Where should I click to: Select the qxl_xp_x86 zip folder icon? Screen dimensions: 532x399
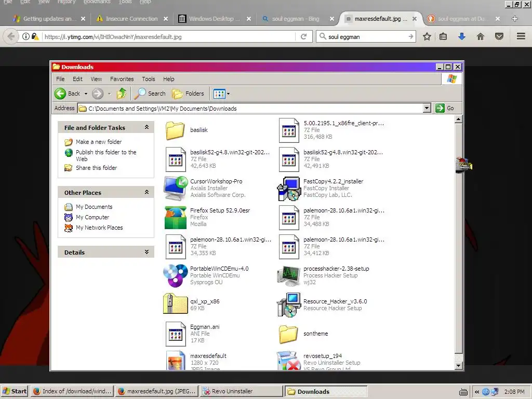click(x=175, y=303)
